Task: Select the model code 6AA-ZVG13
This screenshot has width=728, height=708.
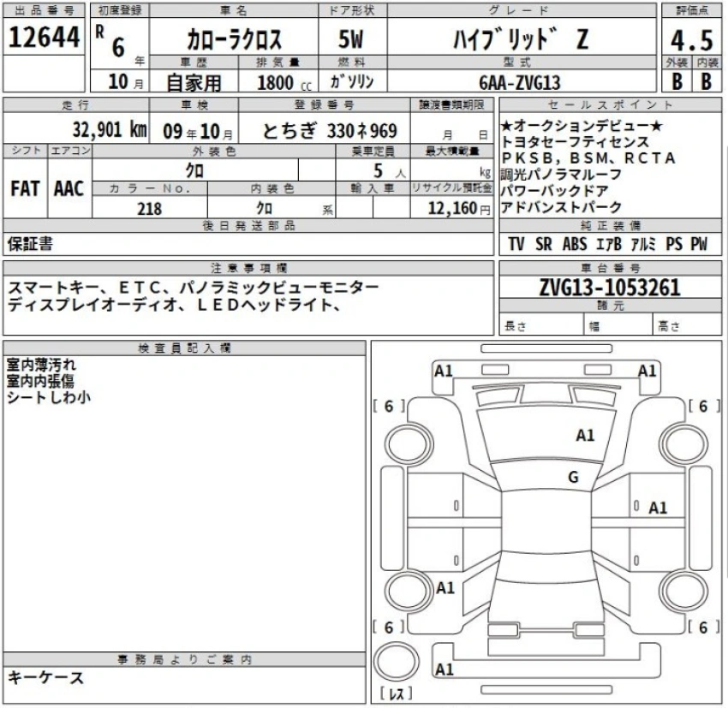Action: [x=520, y=83]
